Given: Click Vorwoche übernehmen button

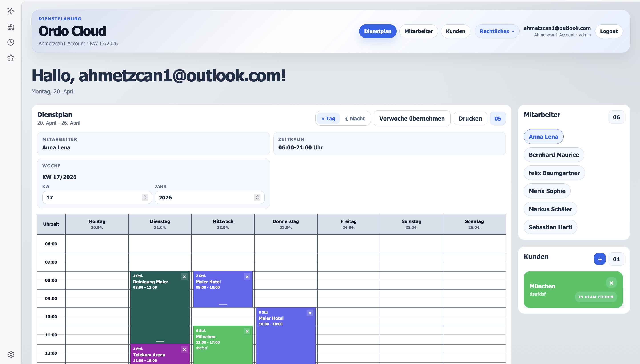Looking at the screenshot, I should point(412,119).
